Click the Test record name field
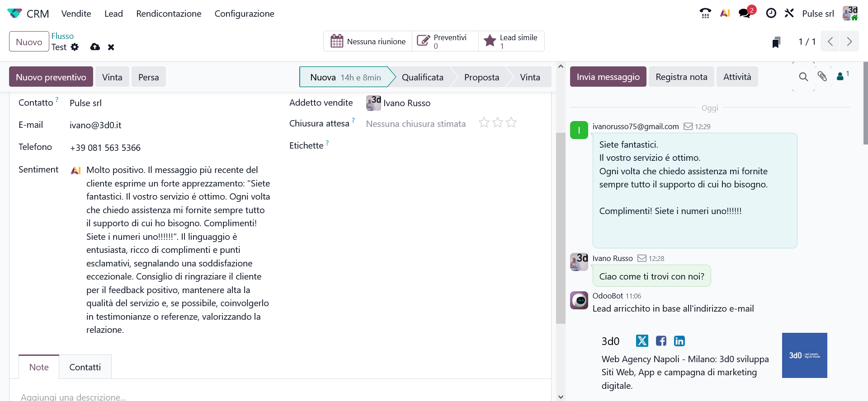Screen dimensions: 868x401 pos(59,47)
